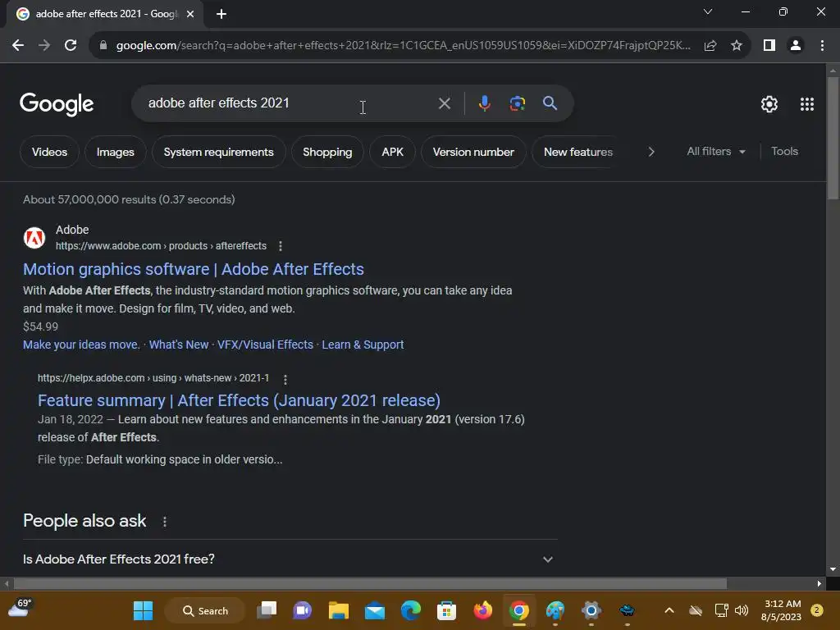Viewport: 840px width, 630px height.
Task: Filter by Version number
Action: (473, 152)
